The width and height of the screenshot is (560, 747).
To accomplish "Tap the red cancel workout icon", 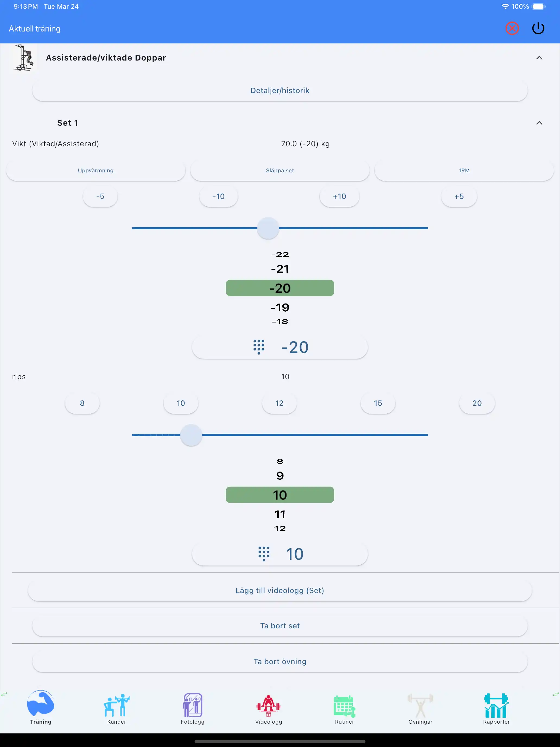I will click(512, 29).
